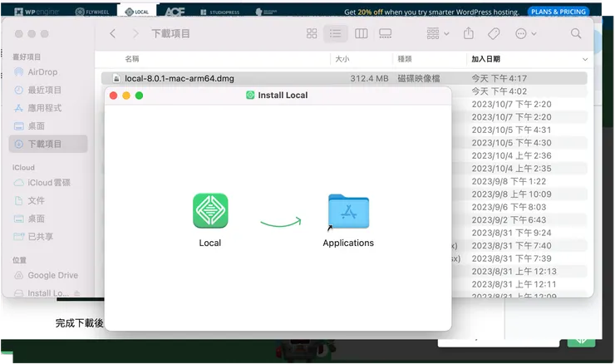Open iCloud 雲碟 in sidebar
Screen dimensions: 615x364
pos(49,183)
